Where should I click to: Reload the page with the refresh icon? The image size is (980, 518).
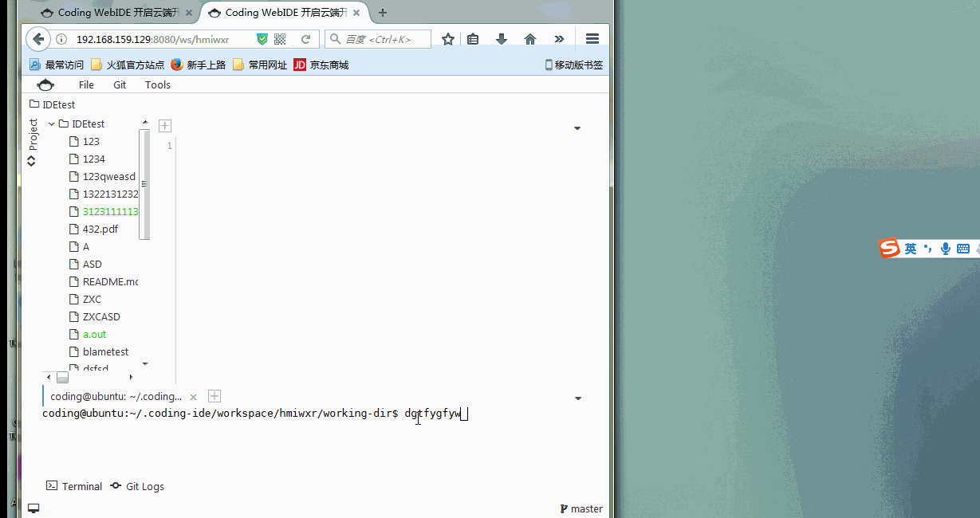[305, 39]
